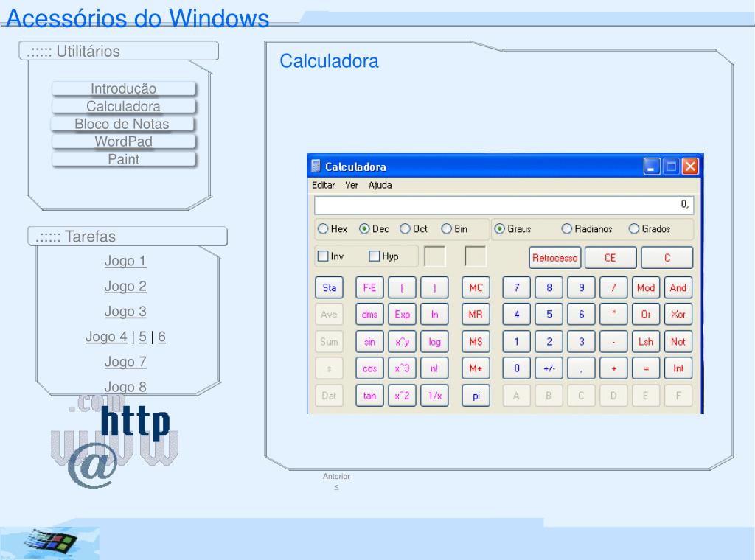
Task: Click the pi button
Action: (476, 396)
